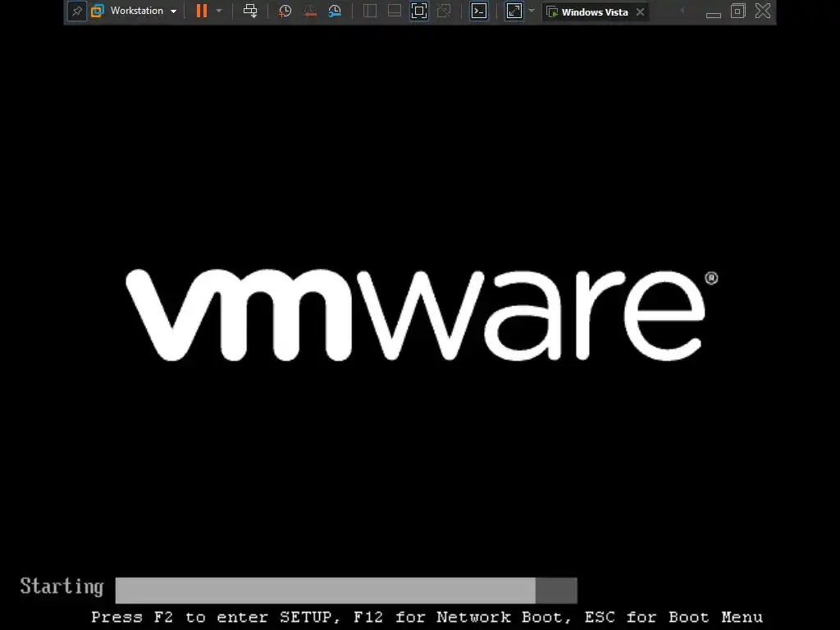Toggle full screen mode icon
Image resolution: width=840 pixels, height=630 pixels.
[x=419, y=11]
